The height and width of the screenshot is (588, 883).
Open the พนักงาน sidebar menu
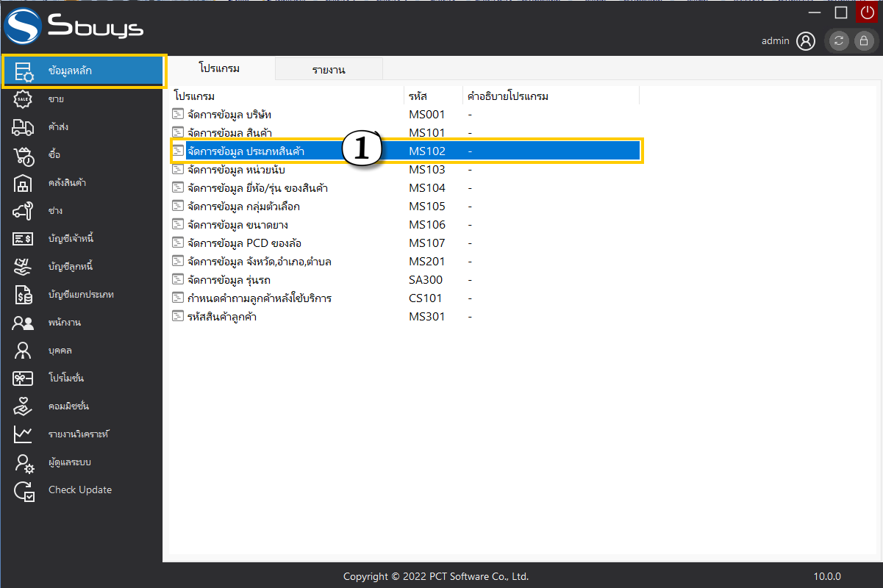(64, 323)
